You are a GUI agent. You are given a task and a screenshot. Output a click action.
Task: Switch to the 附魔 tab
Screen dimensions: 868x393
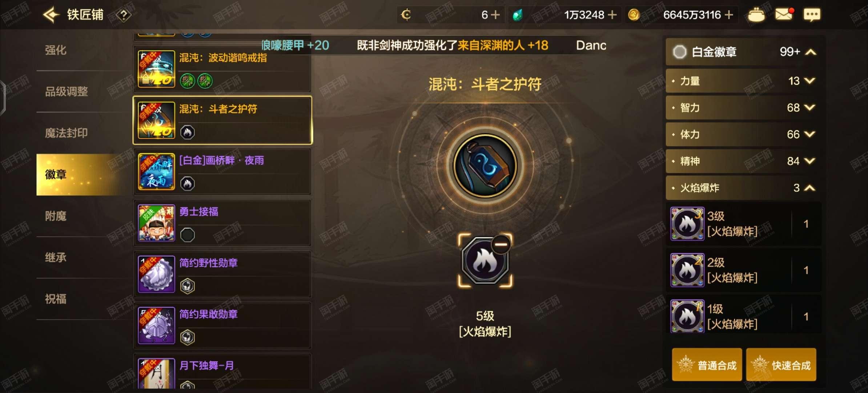pyautogui.click(x=56, y=216)
